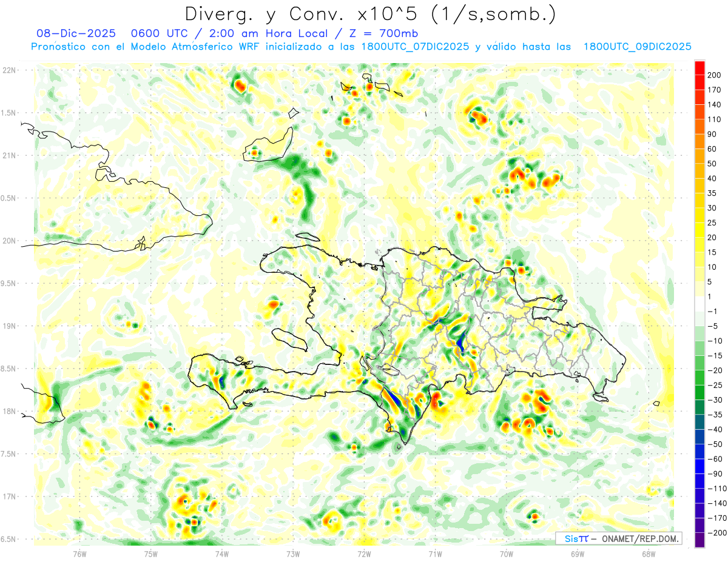Click the '19N' latitude label
This screenshot has width=728, height=562.
[x=8, y=326]
